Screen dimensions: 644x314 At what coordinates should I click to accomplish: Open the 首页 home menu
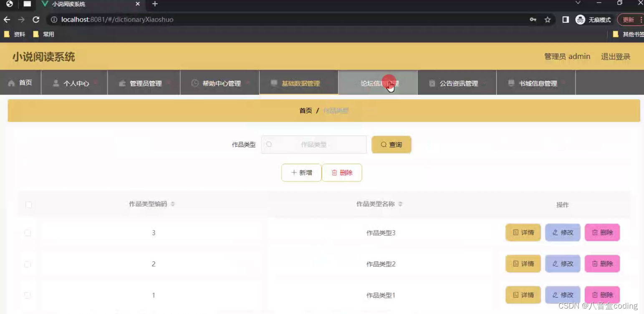20,83
